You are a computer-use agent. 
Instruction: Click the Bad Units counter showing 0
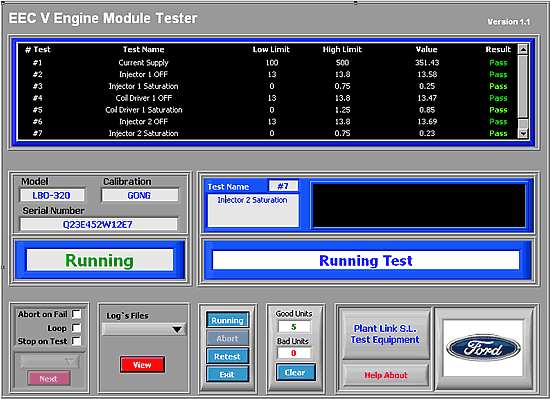pos(294,353)
